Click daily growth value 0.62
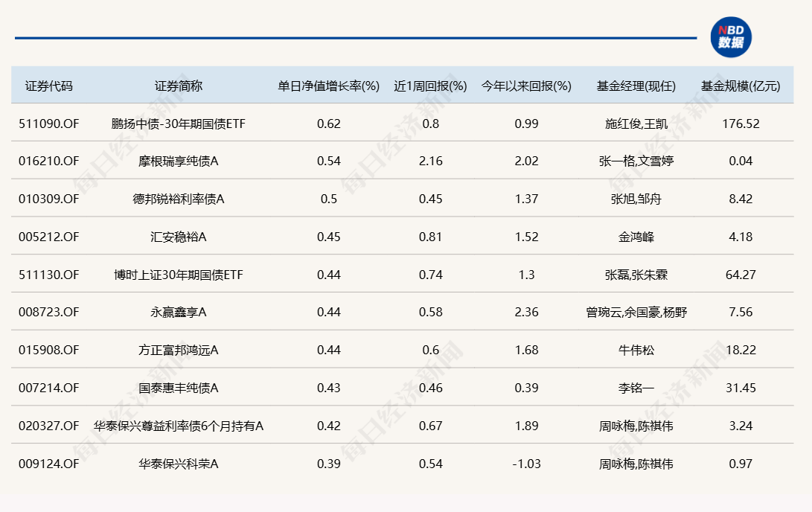812x512 pixels. (328, 124)
